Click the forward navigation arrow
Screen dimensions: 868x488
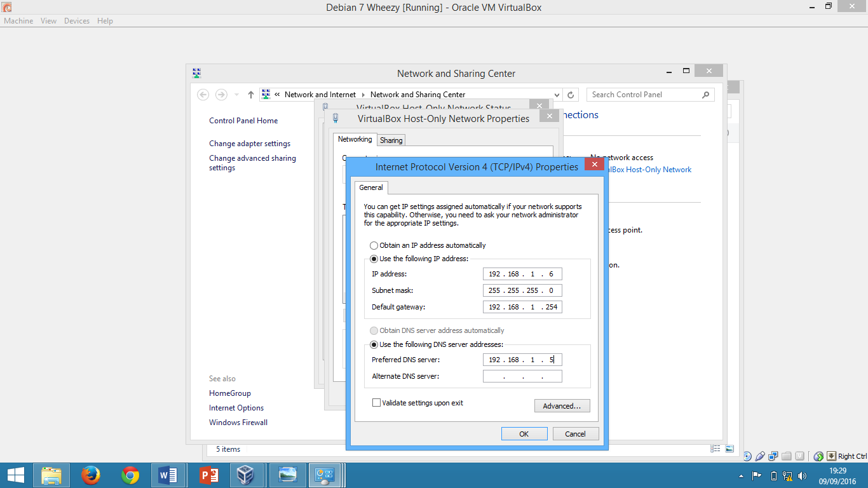click(x=221, y=95)
